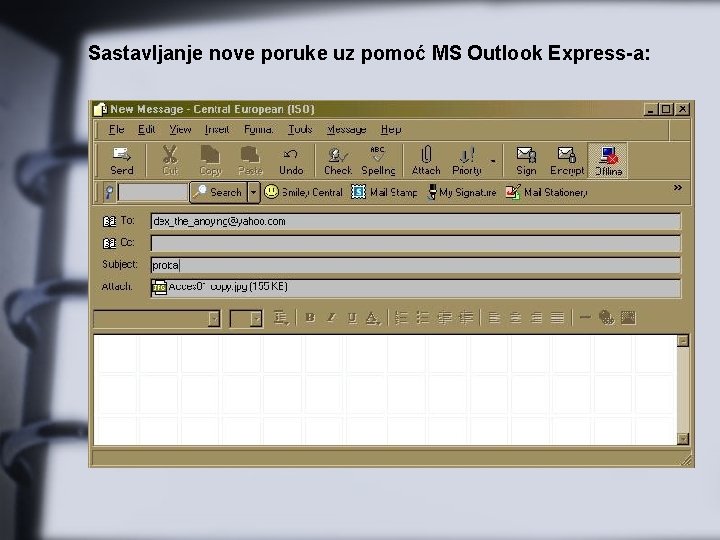This screenshot has height=540, width=720.
Task: Open the Tools menu
Action: click(300, 129)
